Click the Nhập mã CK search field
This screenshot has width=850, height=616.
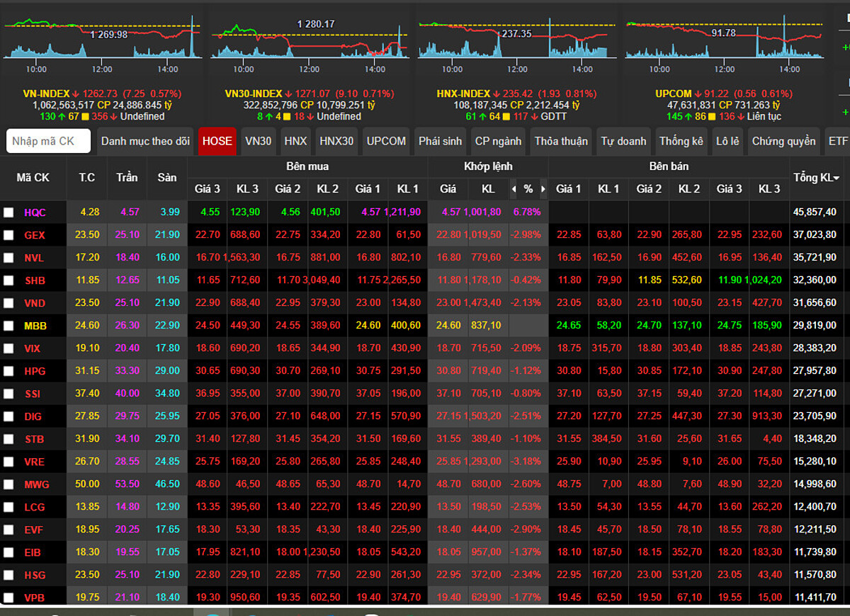coord(49,141)
